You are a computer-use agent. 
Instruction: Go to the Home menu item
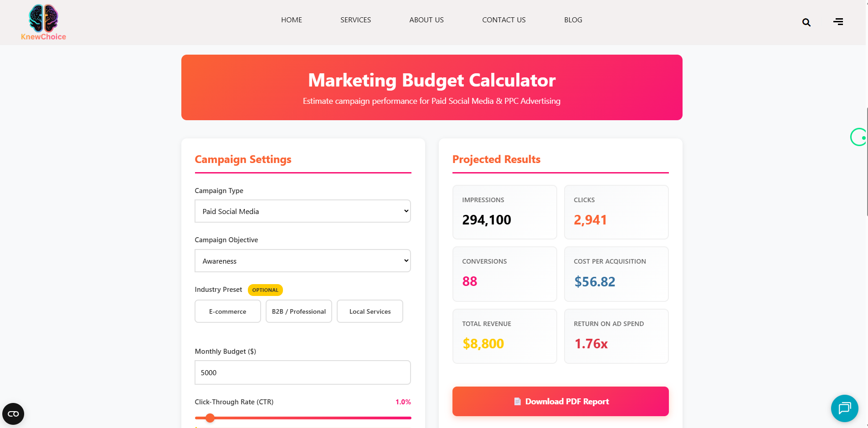(x=292, y=20)
